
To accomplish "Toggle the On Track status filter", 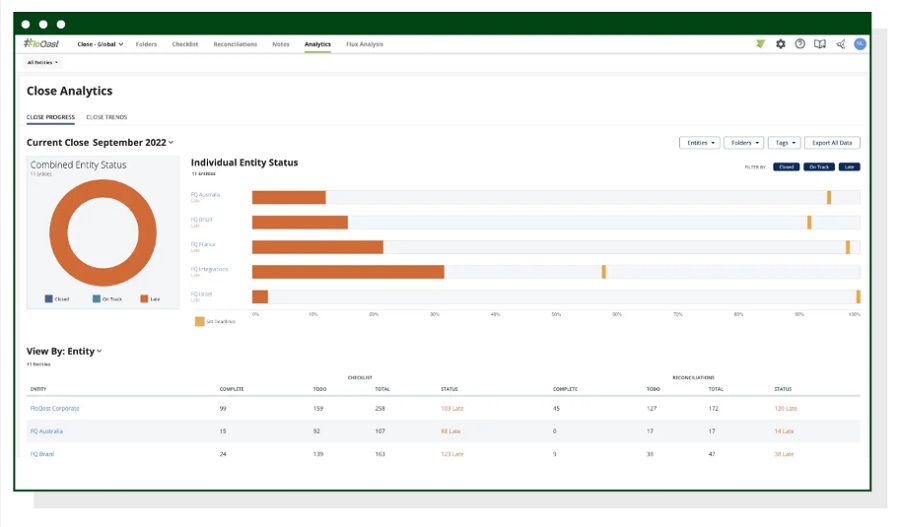I will coord(818,167).
